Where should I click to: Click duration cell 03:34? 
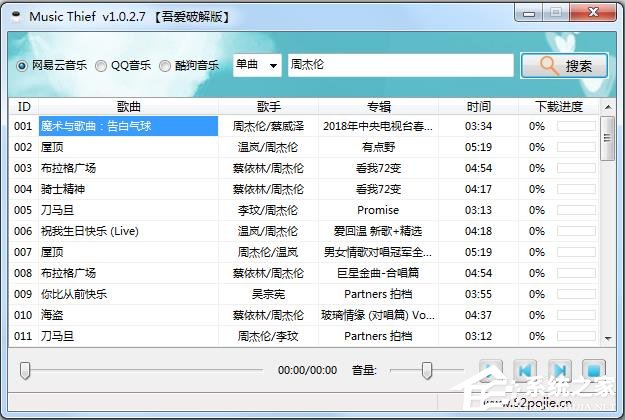point(478,126)
